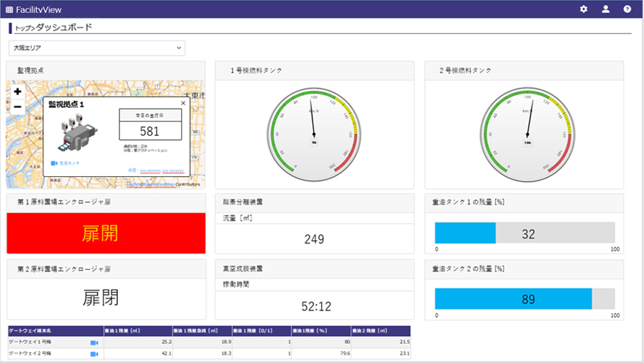
Task: Click the camera icon in the 監視拠点1 popup
Action: tap(54, 163)
